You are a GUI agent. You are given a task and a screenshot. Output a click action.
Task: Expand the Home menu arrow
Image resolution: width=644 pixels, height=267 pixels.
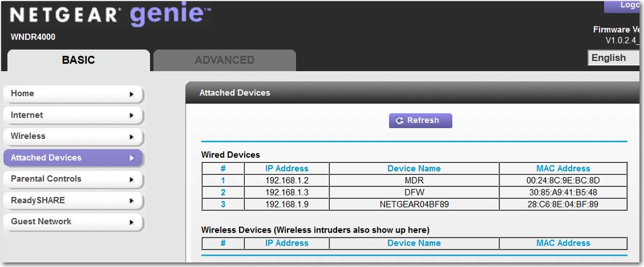click(x=131, y=94)
